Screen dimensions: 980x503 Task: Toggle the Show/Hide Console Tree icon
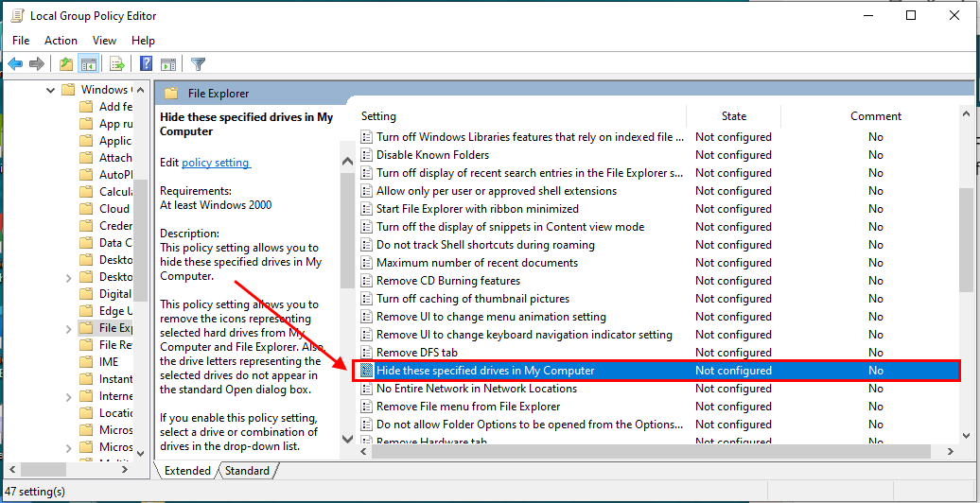tap(88, 64)
